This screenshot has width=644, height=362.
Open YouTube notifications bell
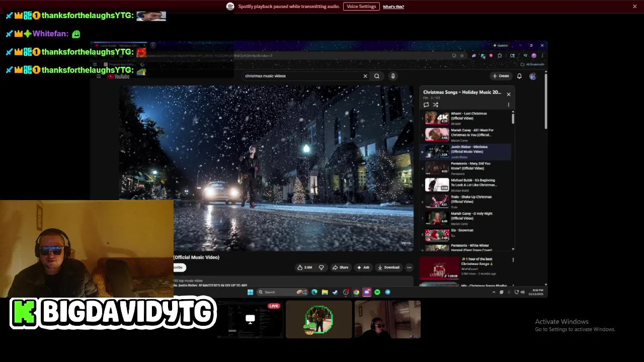click(x=519, y=76)
